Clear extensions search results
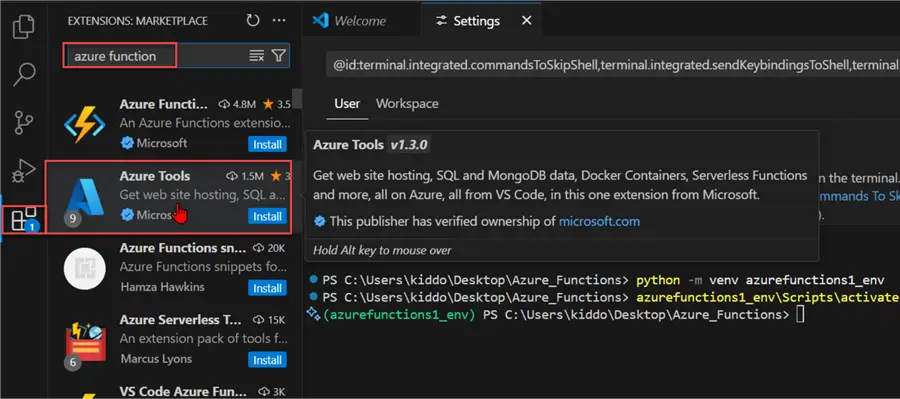Image resolution: width=900 pixels, height=399 pixels. point(257,56)
